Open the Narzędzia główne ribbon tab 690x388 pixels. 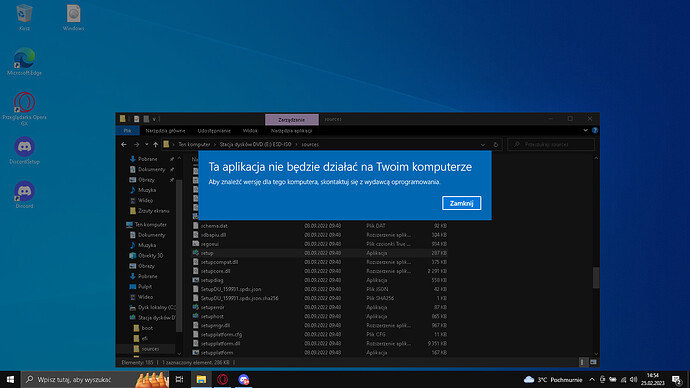165,131
